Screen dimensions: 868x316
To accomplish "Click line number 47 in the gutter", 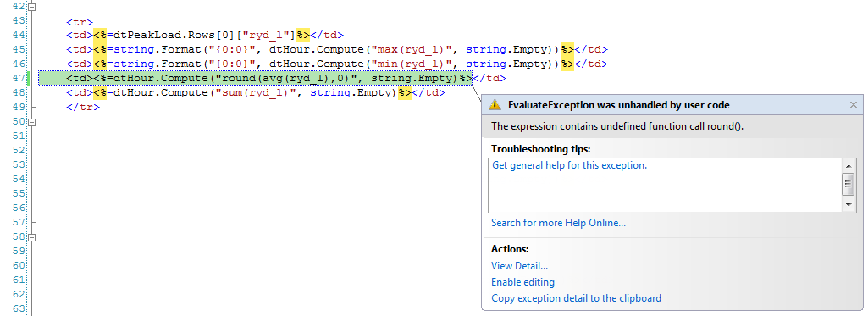I will [x=19, y=78].
